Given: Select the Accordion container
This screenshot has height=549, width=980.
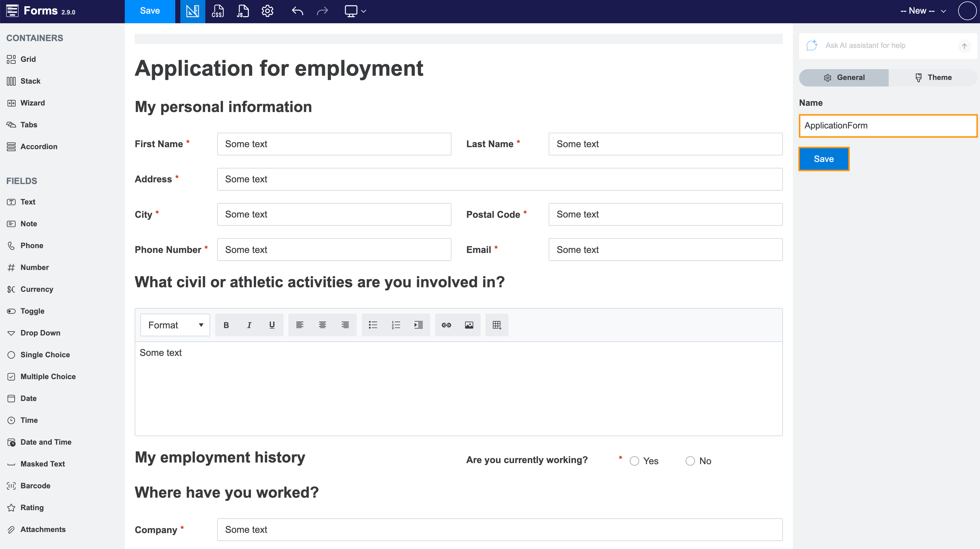Looking at the screenshot, I should (x=32, y=147).
